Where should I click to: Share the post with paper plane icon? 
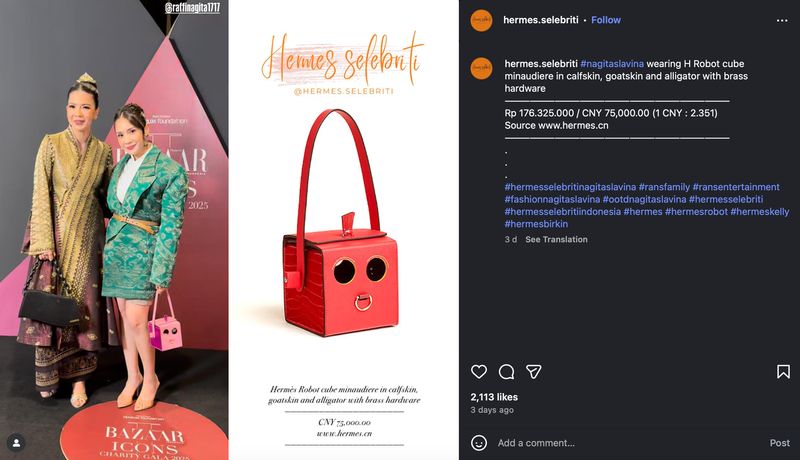tap(534, 371)
